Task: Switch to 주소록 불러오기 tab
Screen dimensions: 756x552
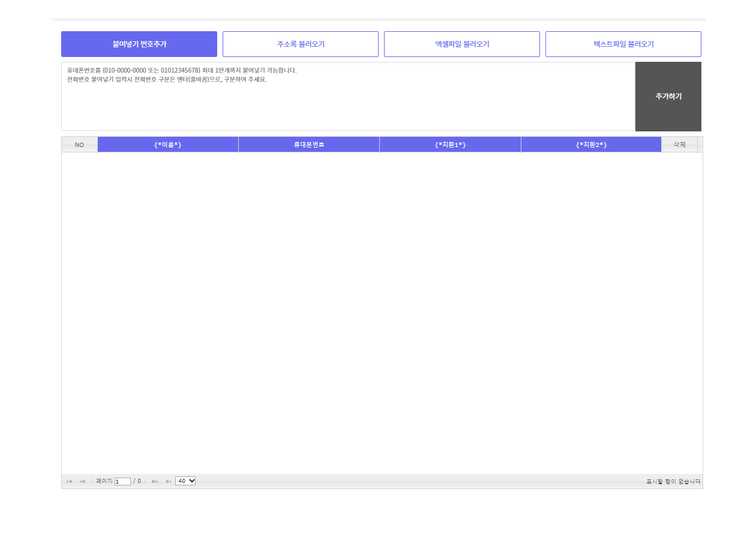Action: pos(301,44)
